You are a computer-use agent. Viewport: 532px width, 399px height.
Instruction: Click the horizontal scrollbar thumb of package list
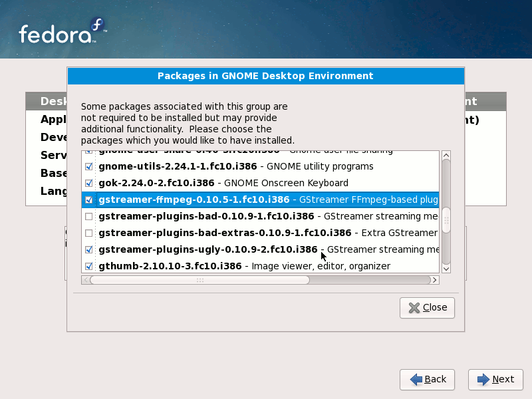(x=200, y=280)
